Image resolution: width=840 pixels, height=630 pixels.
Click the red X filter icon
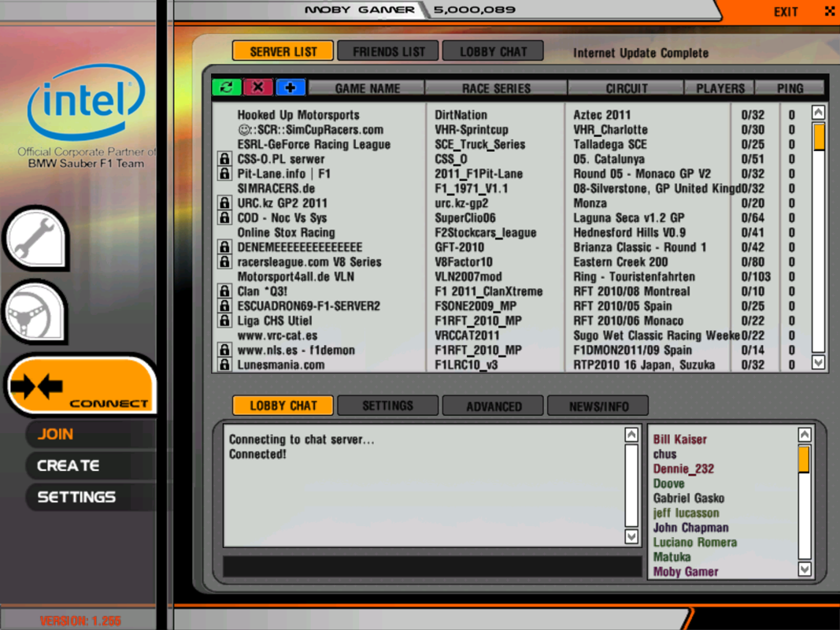(x=257, y=87)
